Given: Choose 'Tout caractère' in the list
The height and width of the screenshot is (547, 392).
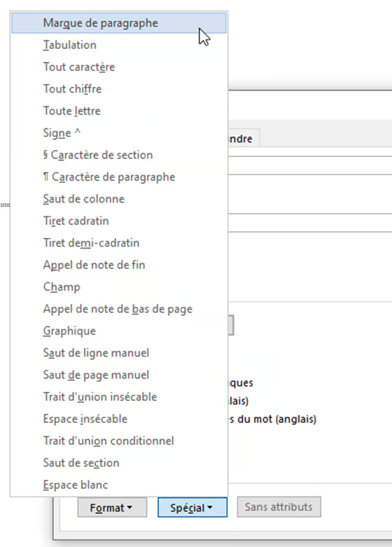Looking at the screenshot, I should [x=78, y=67].
